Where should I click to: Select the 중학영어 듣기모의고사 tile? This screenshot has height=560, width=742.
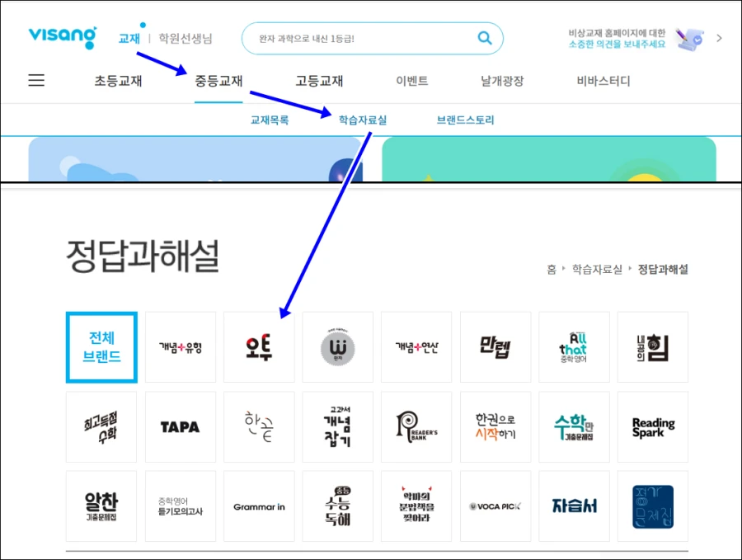pyautogui.click(x=181, y=506)
